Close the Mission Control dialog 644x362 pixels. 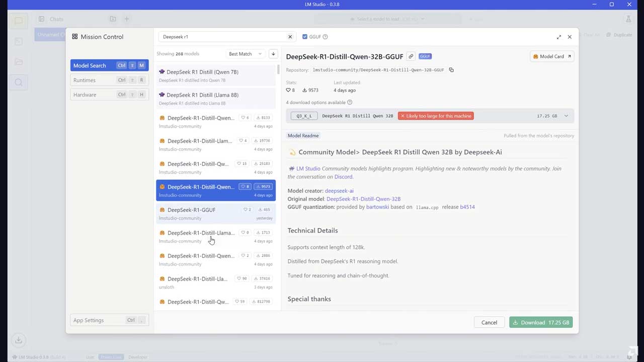(570, 37)
